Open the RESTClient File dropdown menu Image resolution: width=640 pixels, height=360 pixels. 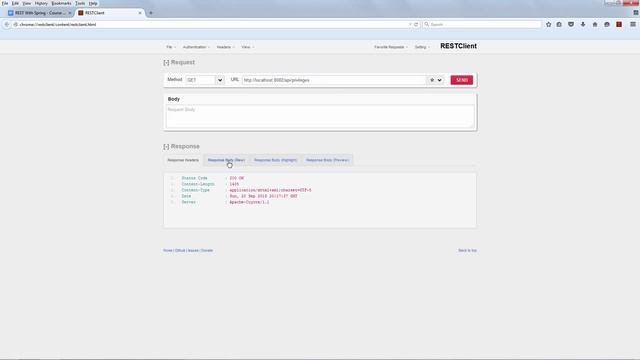pyautogui.click(x=171, y=47)
